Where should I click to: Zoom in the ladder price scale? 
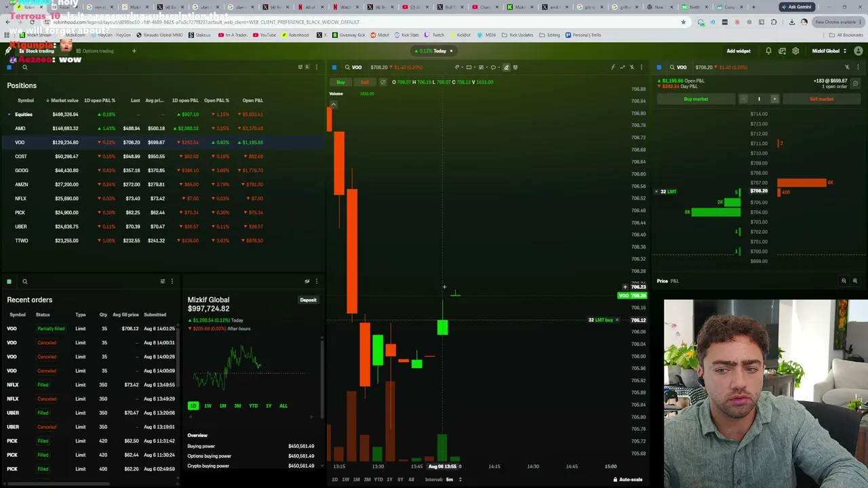(x=854, y=281)
